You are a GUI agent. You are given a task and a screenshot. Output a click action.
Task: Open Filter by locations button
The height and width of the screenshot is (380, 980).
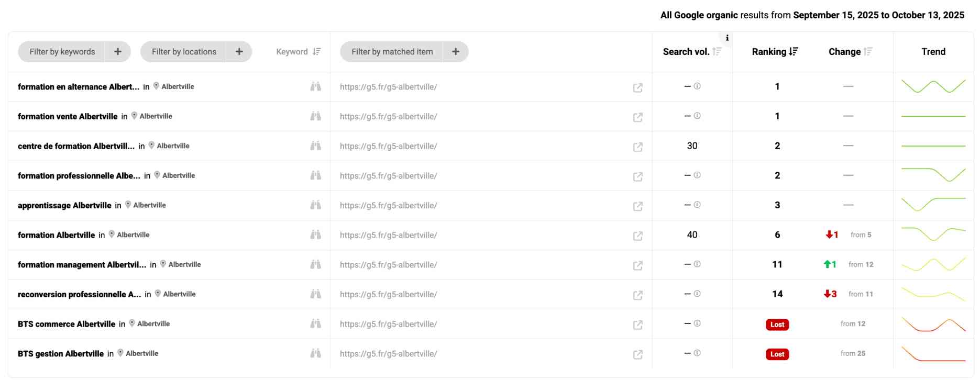pos(184,52)
